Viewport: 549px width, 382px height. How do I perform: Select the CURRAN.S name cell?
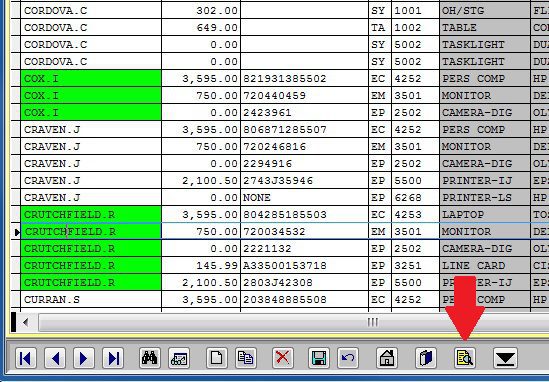pos(91,300)
